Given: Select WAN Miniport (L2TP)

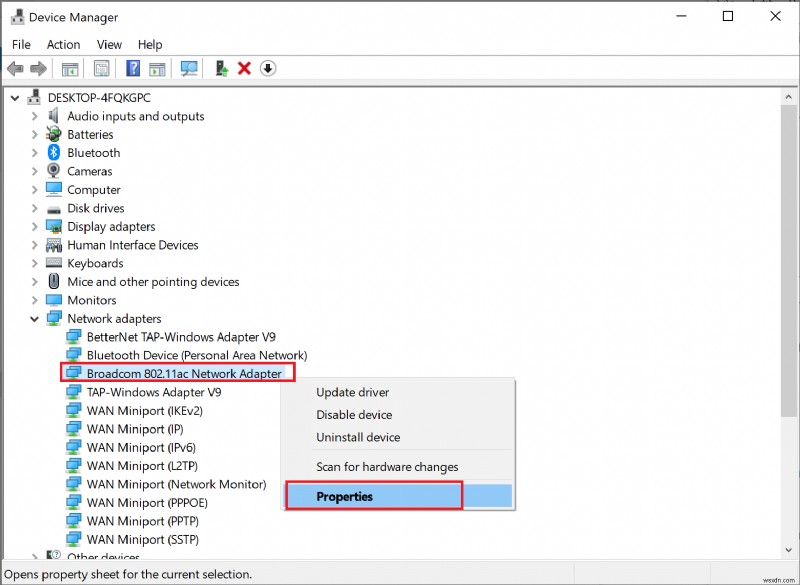Looking at the screenshot, I should (142, 466).
